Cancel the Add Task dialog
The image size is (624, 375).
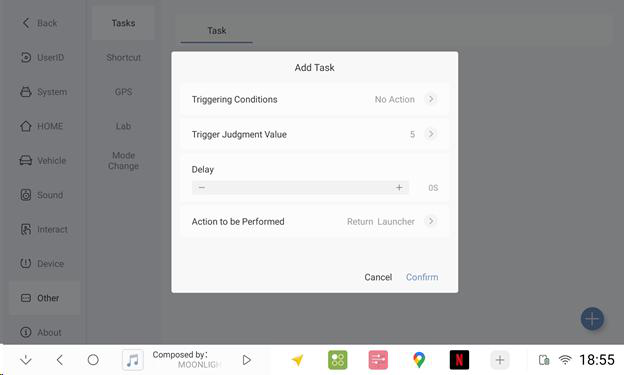coord(378,277)
